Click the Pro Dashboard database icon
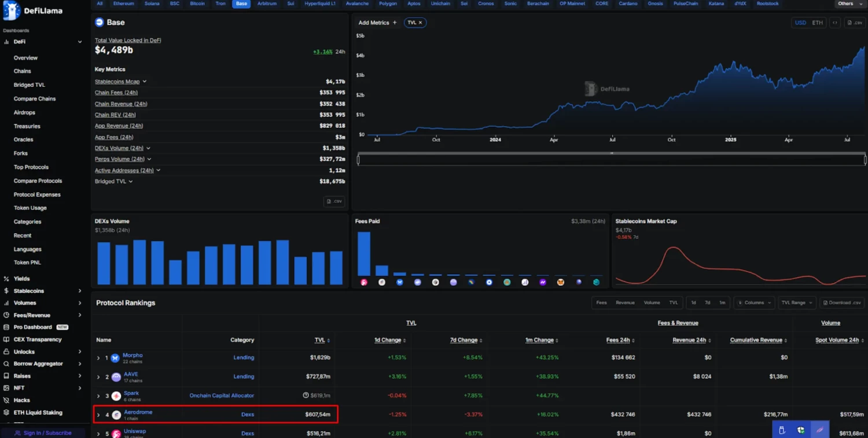The height and width of the screenshot is (438, 868). tap(6, 327)
